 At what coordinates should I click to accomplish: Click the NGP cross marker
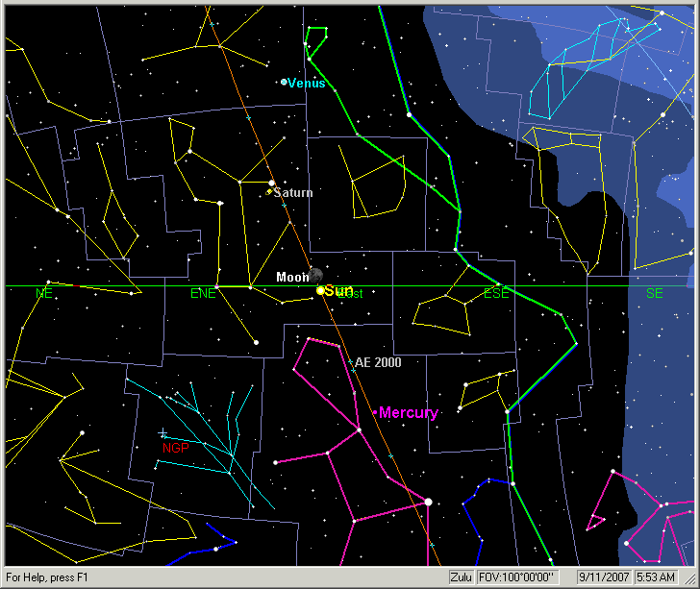point(162,433)
